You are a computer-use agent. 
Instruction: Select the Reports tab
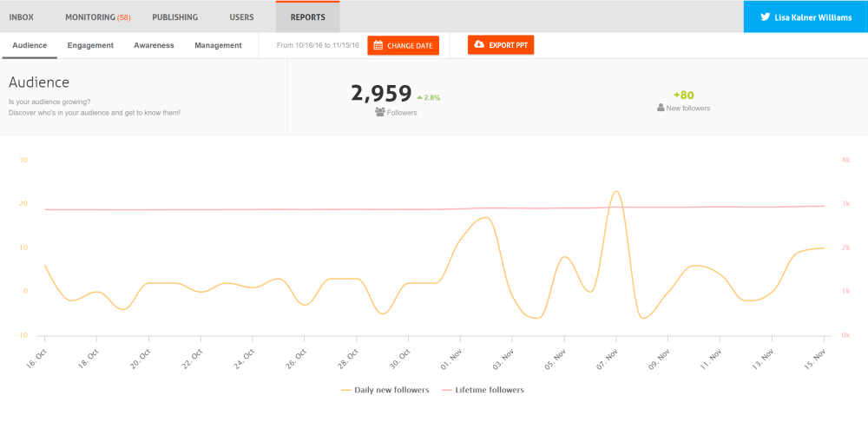pos(308,17)
